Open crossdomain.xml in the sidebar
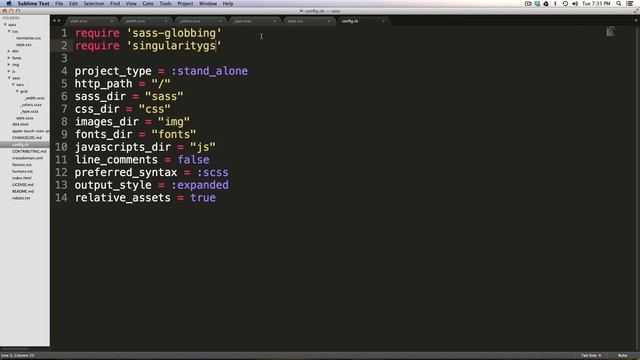Screen dimensions: 640x360 (x=27, y=158)
